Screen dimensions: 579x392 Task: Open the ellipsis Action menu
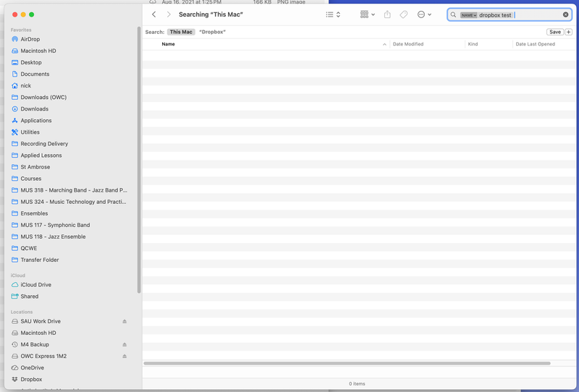pos(424,14)
